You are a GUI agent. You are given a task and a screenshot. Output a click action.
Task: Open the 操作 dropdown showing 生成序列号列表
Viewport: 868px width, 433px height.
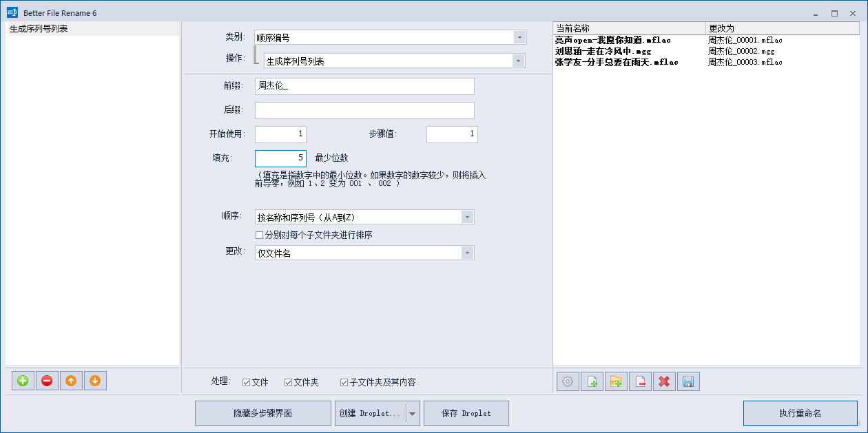(395, 61)
